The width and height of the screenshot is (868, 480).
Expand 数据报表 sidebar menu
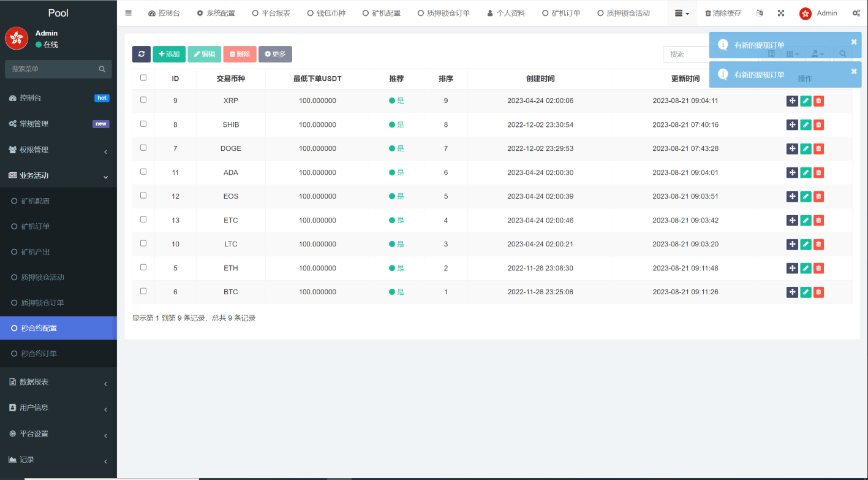(58, 382)
